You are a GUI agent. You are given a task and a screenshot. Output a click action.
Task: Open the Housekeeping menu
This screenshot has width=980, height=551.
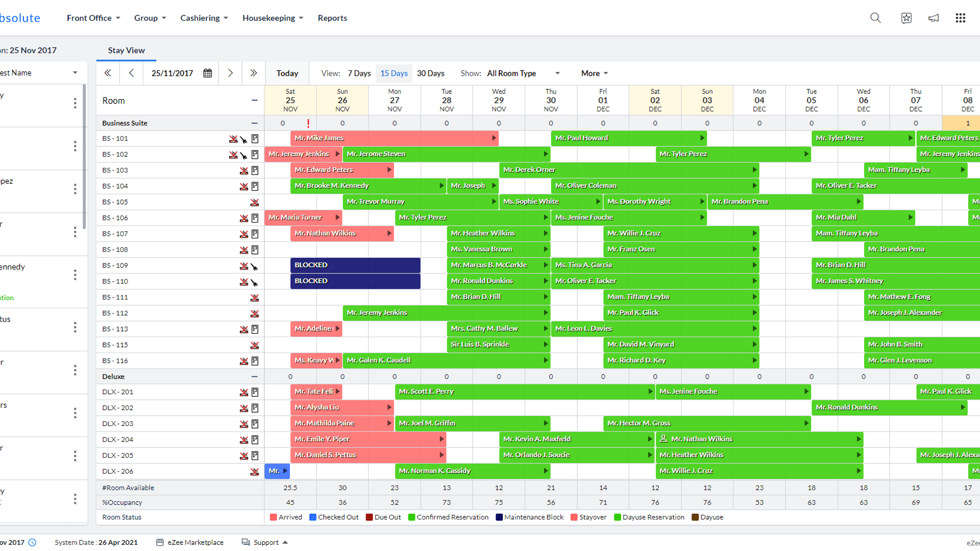pyautogui.click(x=273, y=18)
